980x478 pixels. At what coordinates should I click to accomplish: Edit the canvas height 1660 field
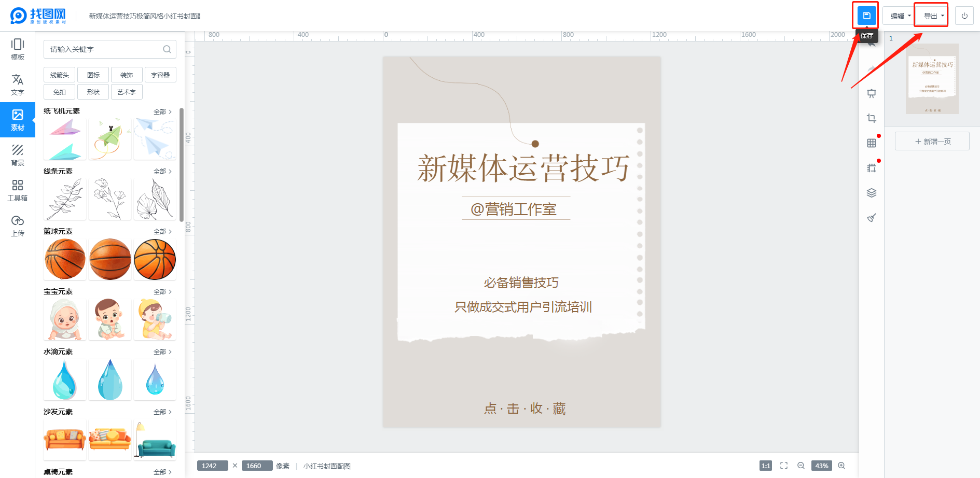[257, 466]
